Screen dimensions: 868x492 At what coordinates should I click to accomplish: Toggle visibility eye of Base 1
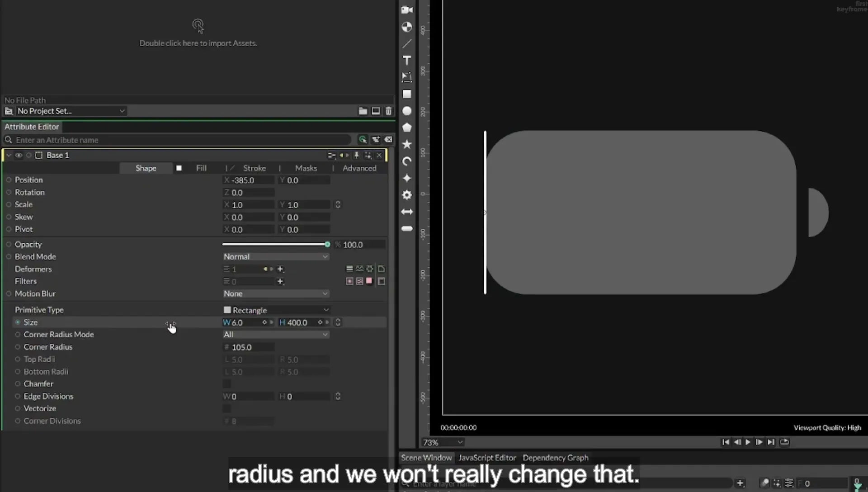(x=19, y=155)
